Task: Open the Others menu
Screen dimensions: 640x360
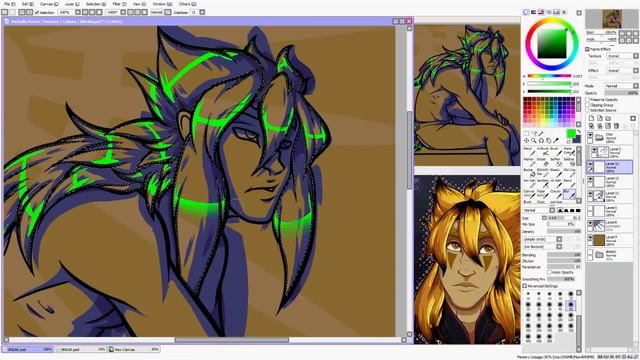Action: 187,4
